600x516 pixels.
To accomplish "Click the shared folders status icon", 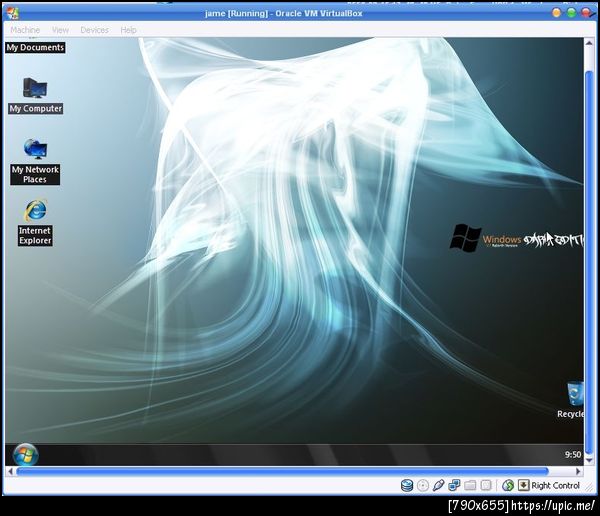I will [x=470, y=485].
